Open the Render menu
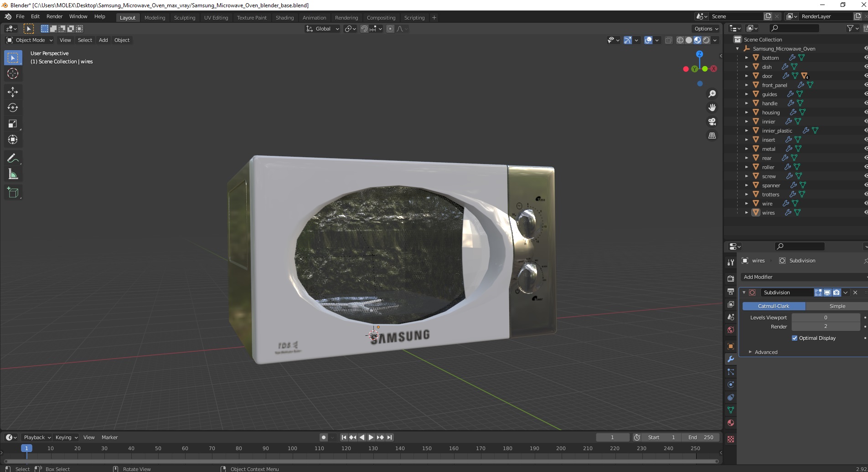This screenshot has height=472, width=868. [54, 16]
